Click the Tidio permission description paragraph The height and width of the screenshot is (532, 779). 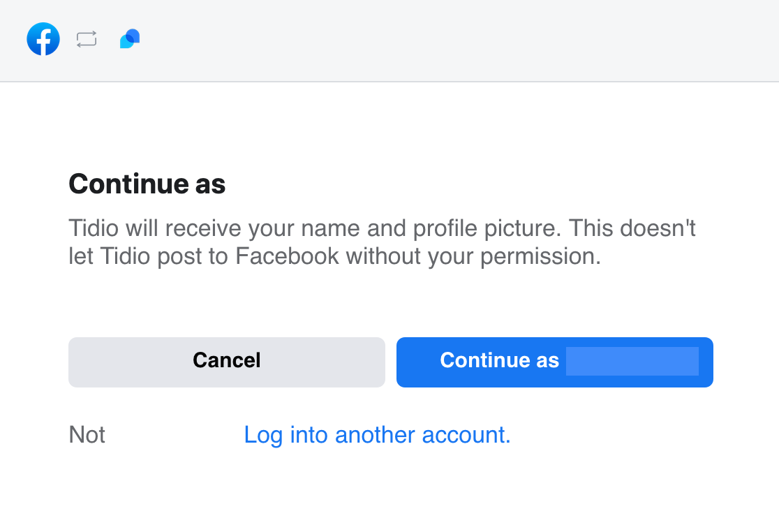click(382, 242)
